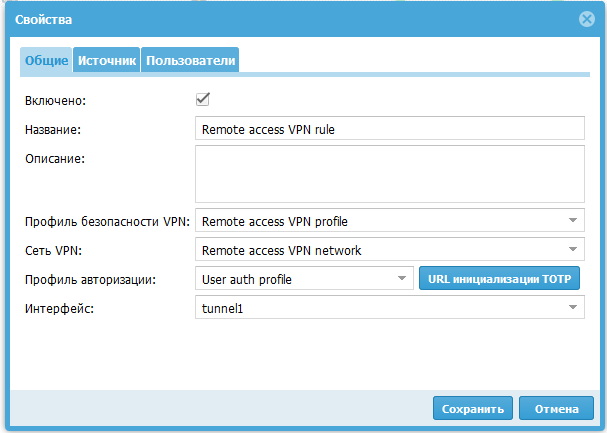Click the 'Remote access VPN network' field text
Screen dimensions: 607x433
(x=281, y=250)
